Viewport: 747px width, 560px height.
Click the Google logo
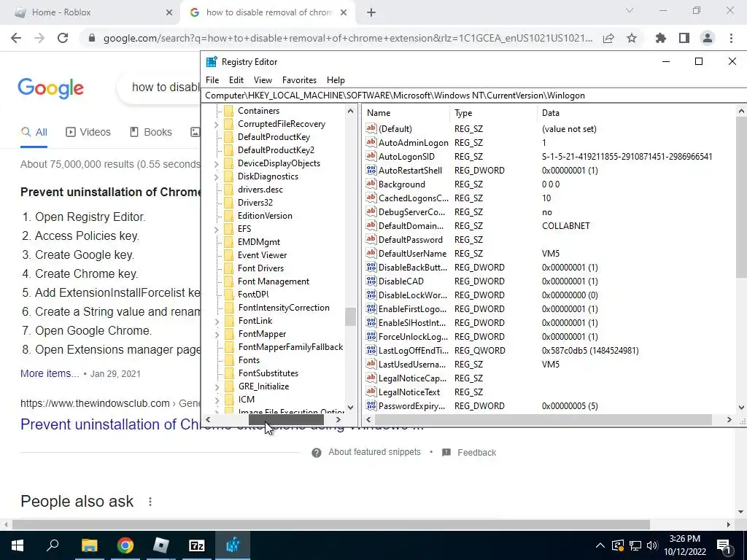click(x=50, y=88)
